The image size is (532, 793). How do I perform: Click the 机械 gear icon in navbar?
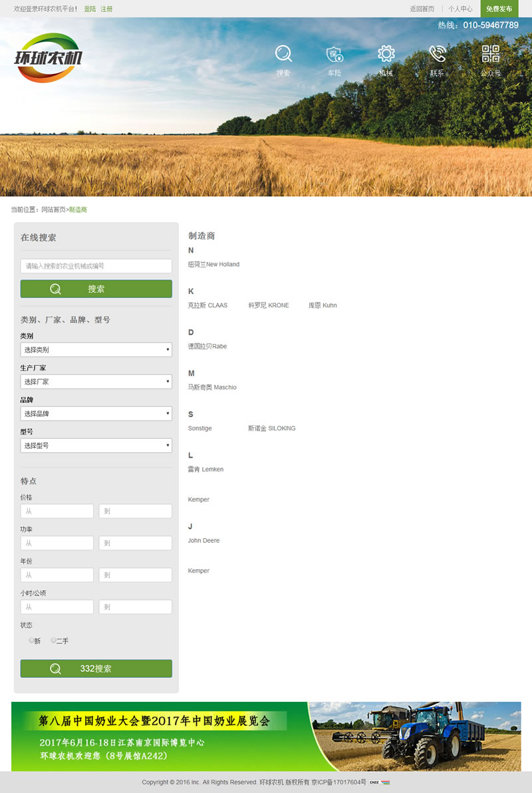pyautogui.click(x=386, y=55)
